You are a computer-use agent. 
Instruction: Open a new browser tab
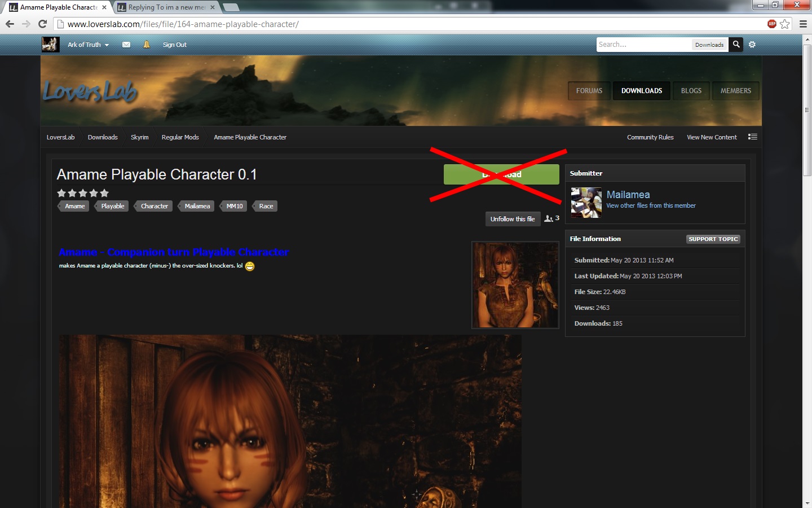[x=231, y=7]
